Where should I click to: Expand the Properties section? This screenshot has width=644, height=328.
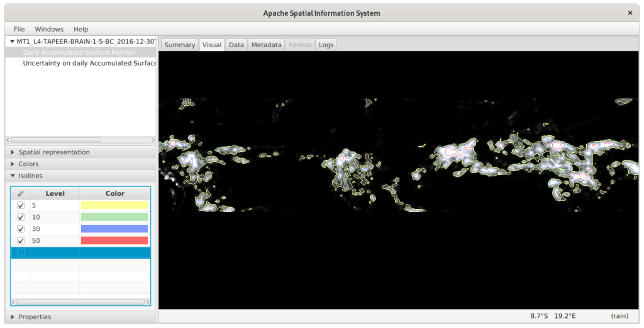[x=13, y=317]
